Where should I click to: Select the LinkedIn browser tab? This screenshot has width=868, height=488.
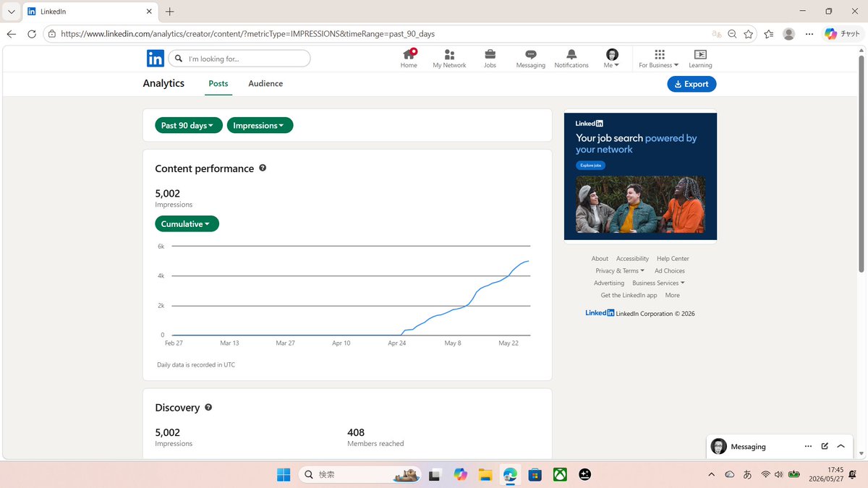pos(90,12)
